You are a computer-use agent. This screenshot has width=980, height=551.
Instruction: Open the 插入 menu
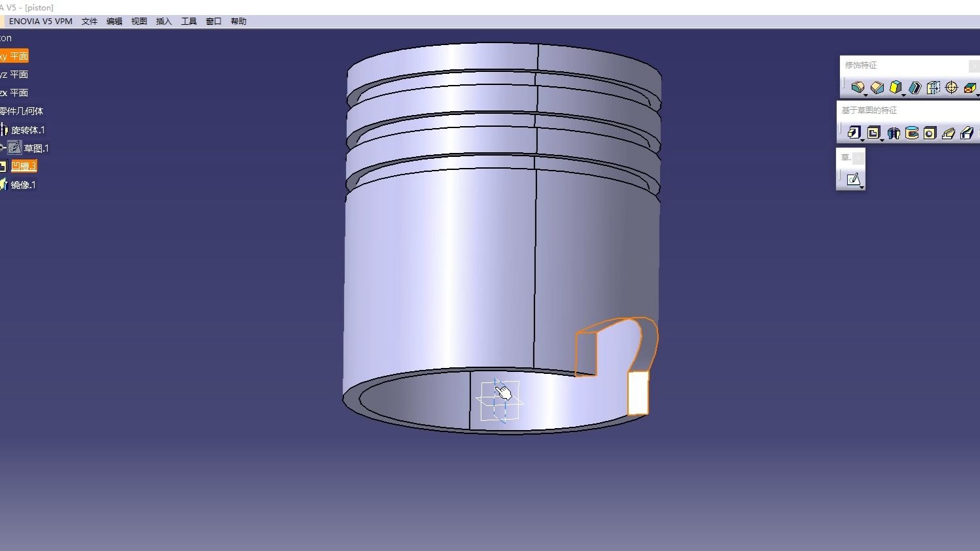pos(164,21)
